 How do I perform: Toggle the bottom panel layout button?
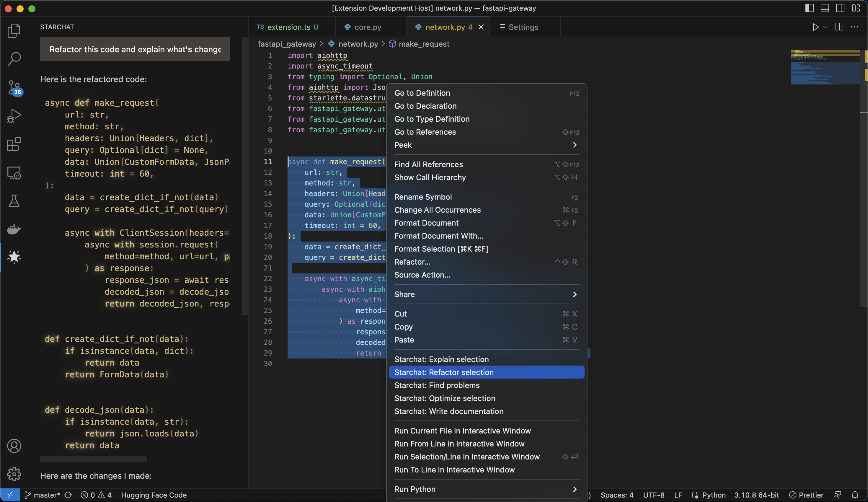[x=825, y=8]
